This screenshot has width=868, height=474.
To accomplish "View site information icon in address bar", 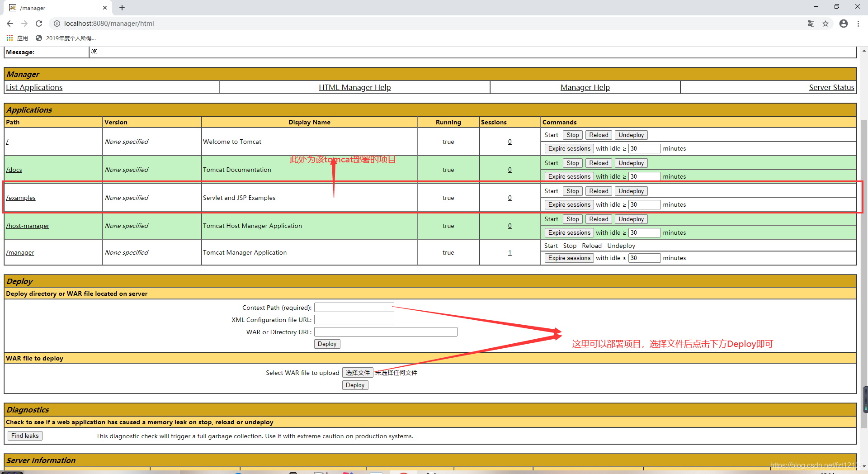I will [57, 24].
